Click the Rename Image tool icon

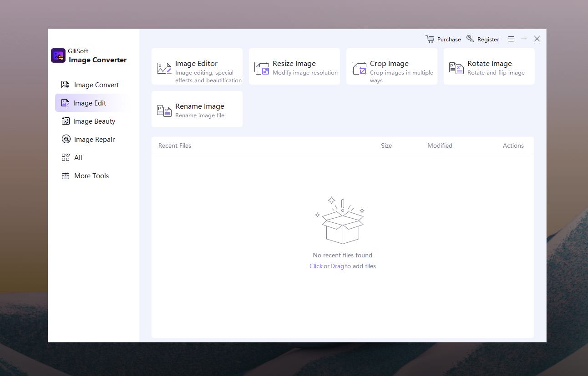[x=164, y=111]
